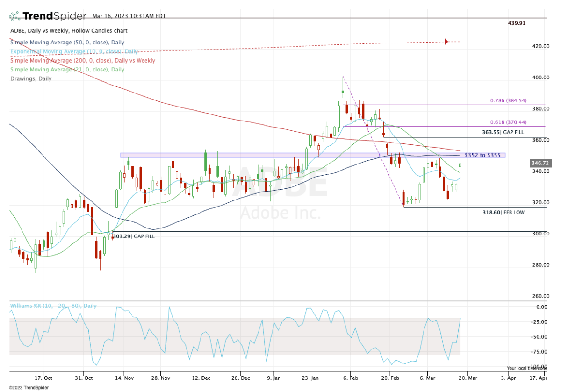
Task: Toggle the Simple Moving Average 200 legend
Action: (x=82, y=61)
